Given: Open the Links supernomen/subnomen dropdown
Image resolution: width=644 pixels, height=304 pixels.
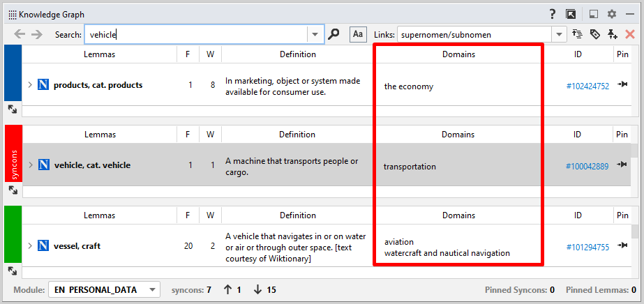Looking at the screenshot, I should tap(559, 34).
